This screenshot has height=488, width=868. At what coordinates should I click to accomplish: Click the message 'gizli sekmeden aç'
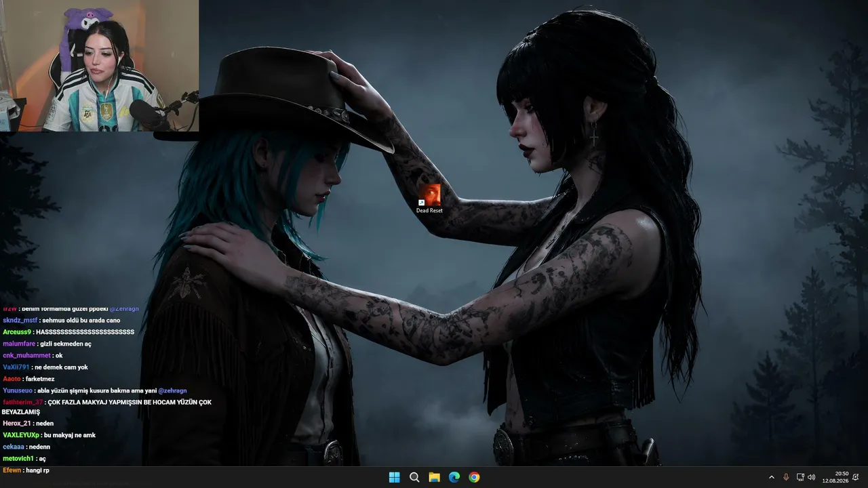click(66, 344)
